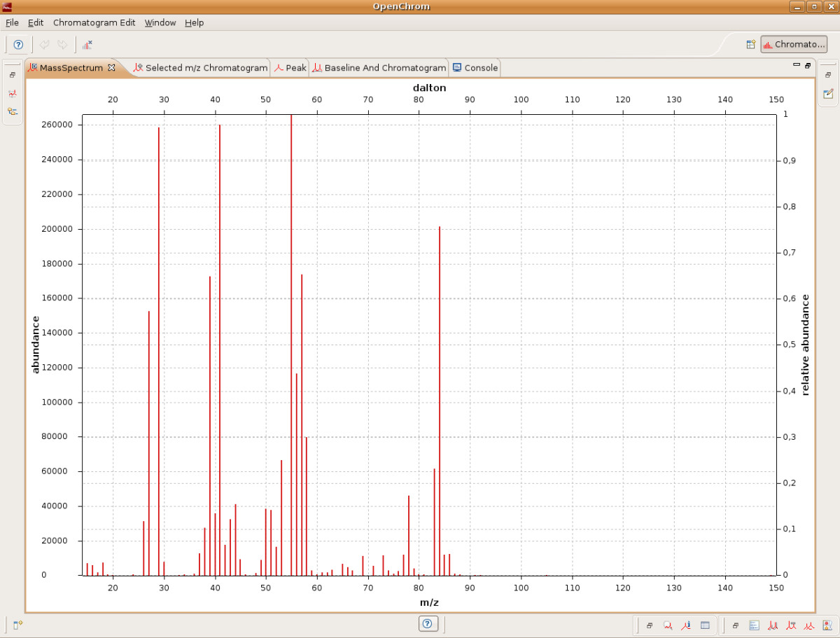The width and height of the screenshot is (840, 638).
Task: Click the Open Perspective icon
Action: (750, 44)
